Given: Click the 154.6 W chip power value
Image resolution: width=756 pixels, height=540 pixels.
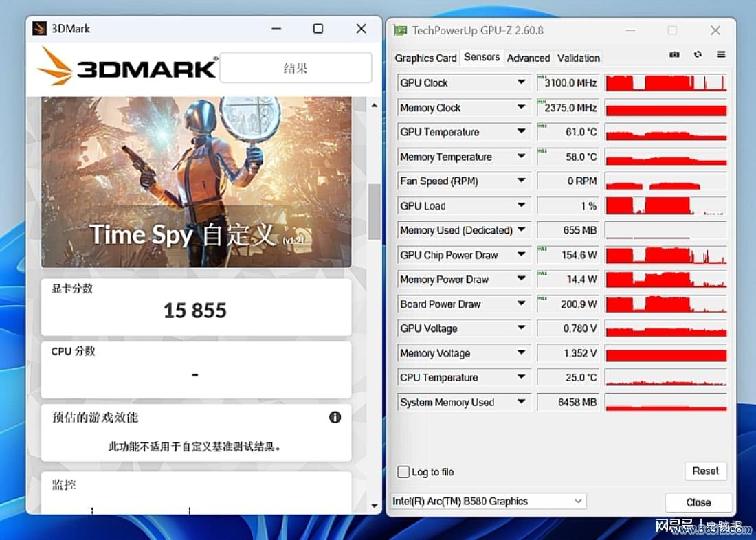Looking at the screenshot, I should [x=579, y=255].
